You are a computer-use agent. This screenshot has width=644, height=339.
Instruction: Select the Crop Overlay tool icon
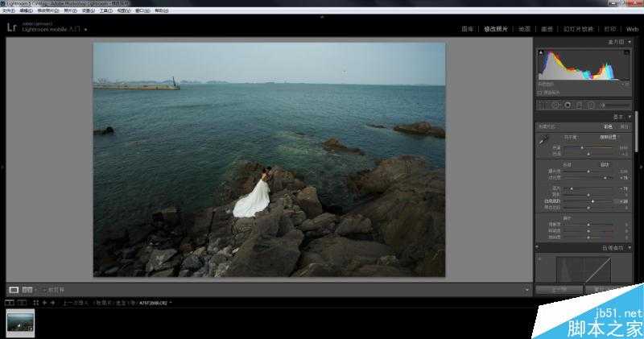pos(543,105)
